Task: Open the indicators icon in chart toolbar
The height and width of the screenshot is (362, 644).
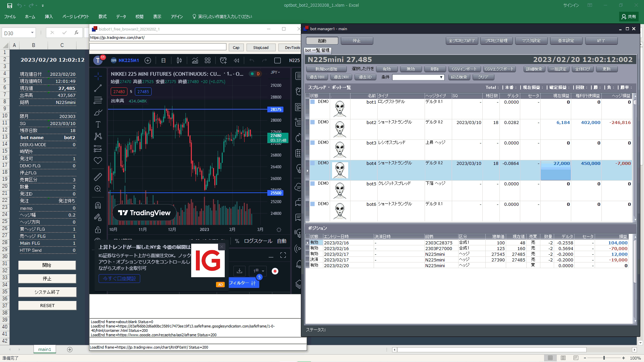Action: pyautogui.click(x=195, y=60)
